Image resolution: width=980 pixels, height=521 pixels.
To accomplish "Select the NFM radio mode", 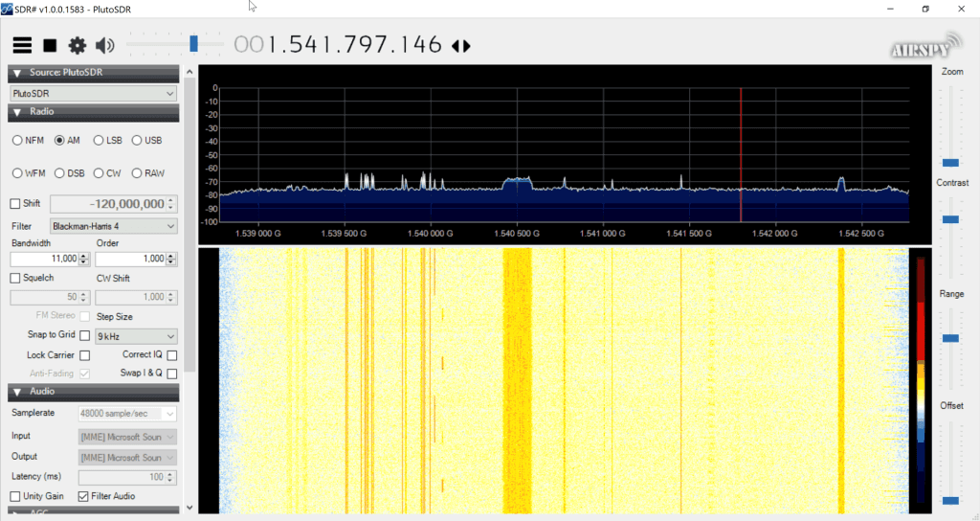I will tap(17, 141).
